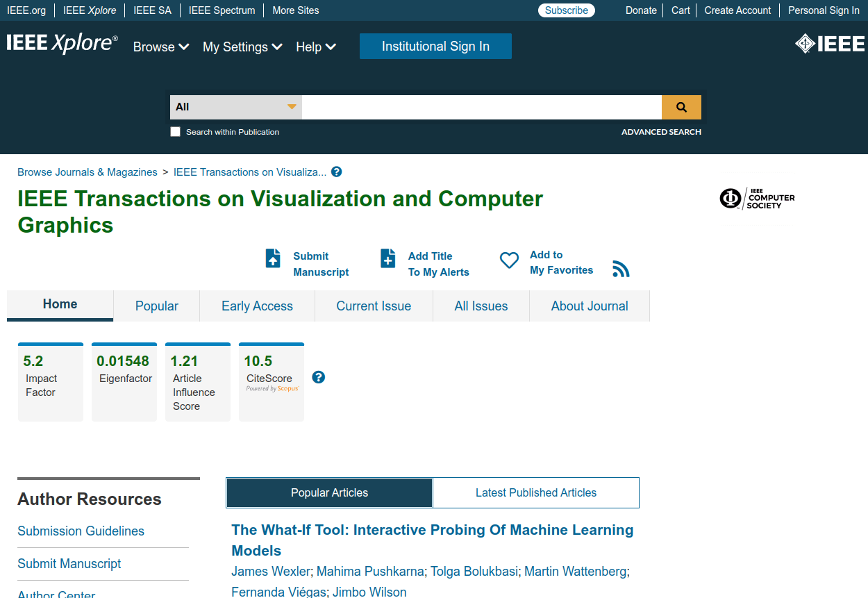Screen dimensions: 868x598
Task: Open the RSS feed icon
Action: pos(621,269)
